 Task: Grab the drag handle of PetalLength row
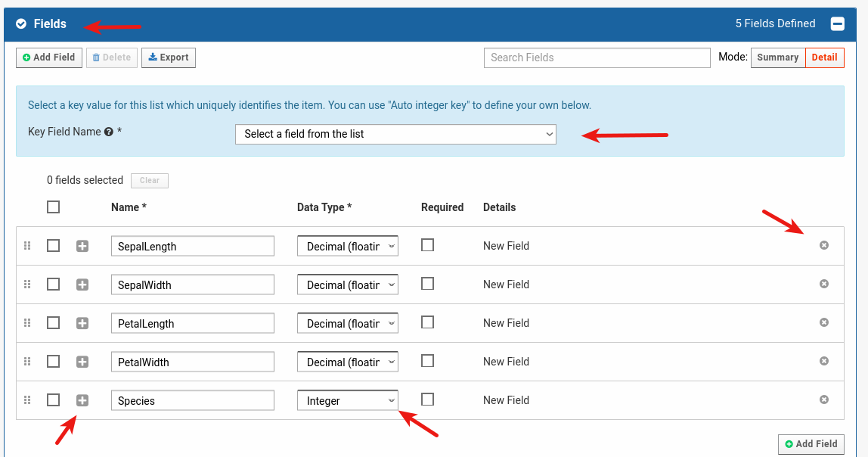(27, 323)
